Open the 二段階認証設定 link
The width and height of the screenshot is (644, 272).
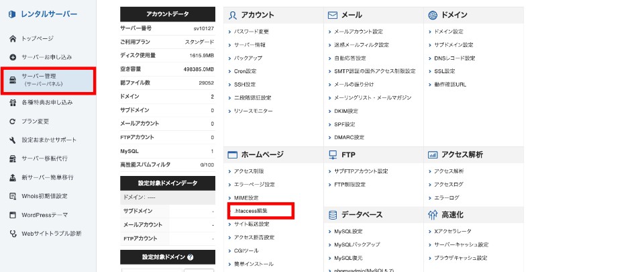pyautogui.click(x=253, y=98)
